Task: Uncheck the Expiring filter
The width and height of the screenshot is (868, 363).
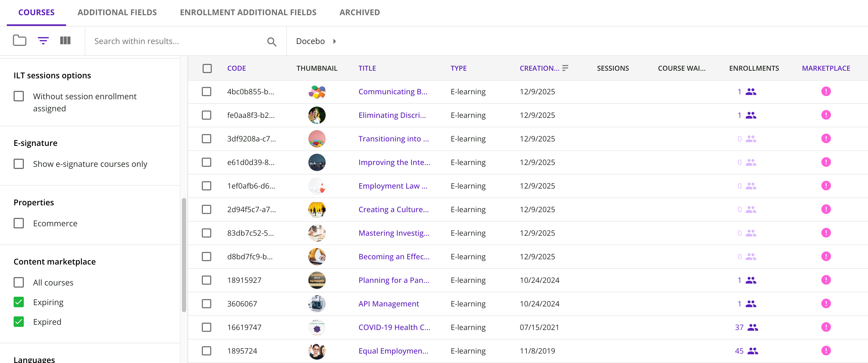Action: 19,302
